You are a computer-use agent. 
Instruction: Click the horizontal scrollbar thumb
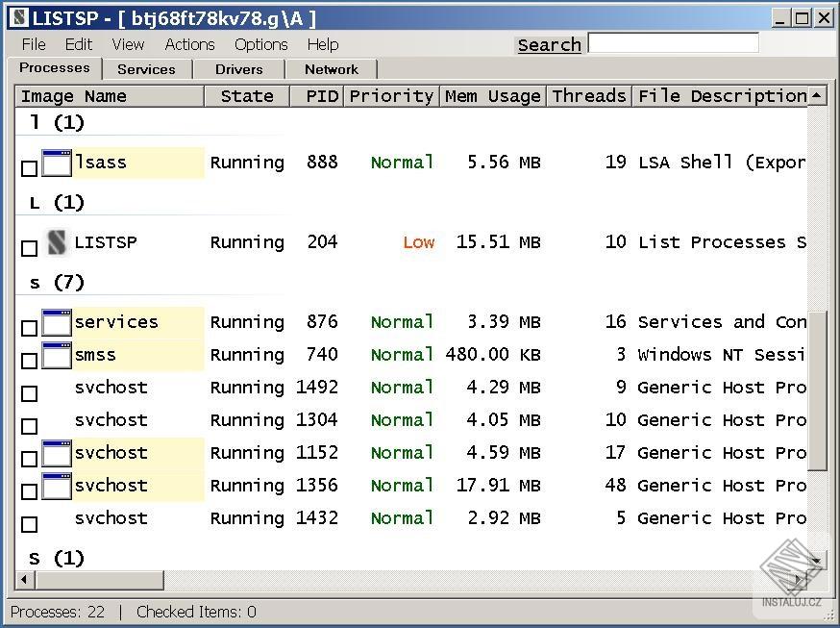(x=99, y=579)
